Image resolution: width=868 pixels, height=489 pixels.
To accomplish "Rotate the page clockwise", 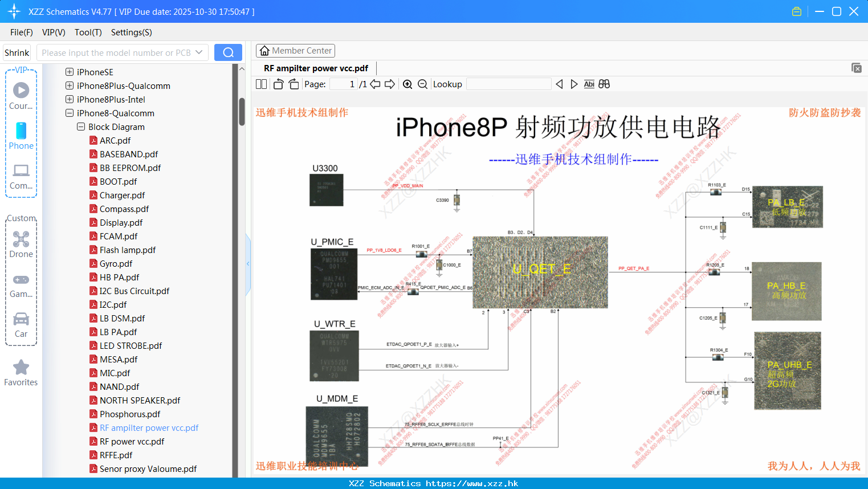I will [294, 84].
